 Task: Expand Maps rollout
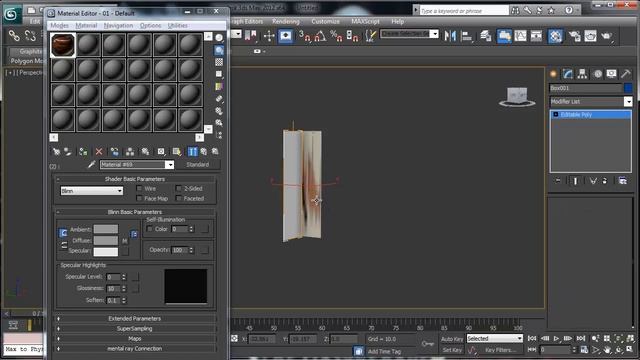click(135, 338)
